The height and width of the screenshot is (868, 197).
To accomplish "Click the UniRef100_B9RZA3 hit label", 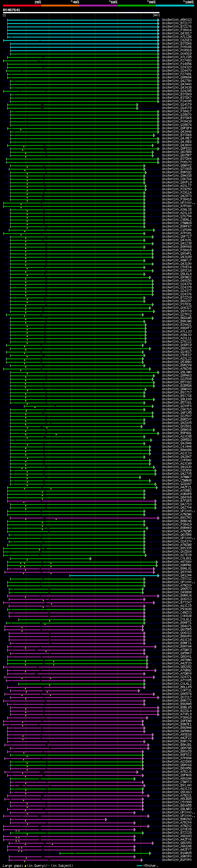I will tap(177, 819).
